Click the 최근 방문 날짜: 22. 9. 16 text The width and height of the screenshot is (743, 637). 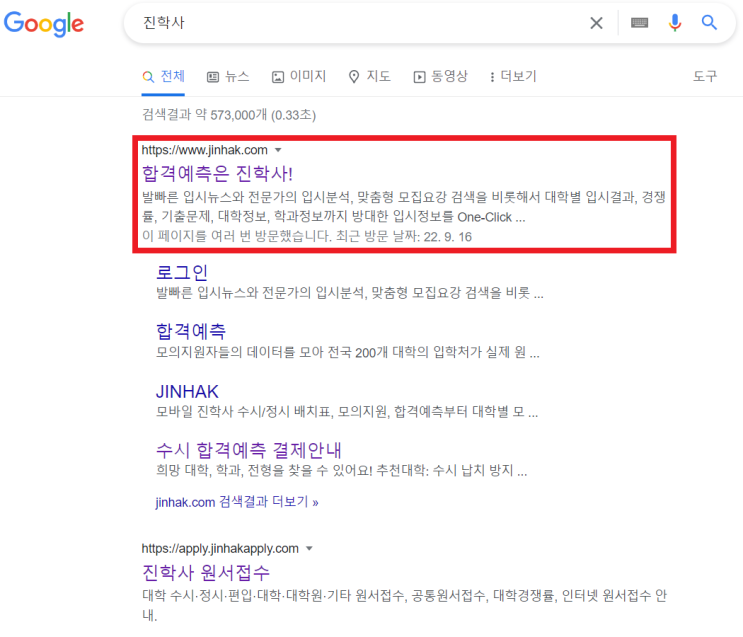(x=404, y=236)
